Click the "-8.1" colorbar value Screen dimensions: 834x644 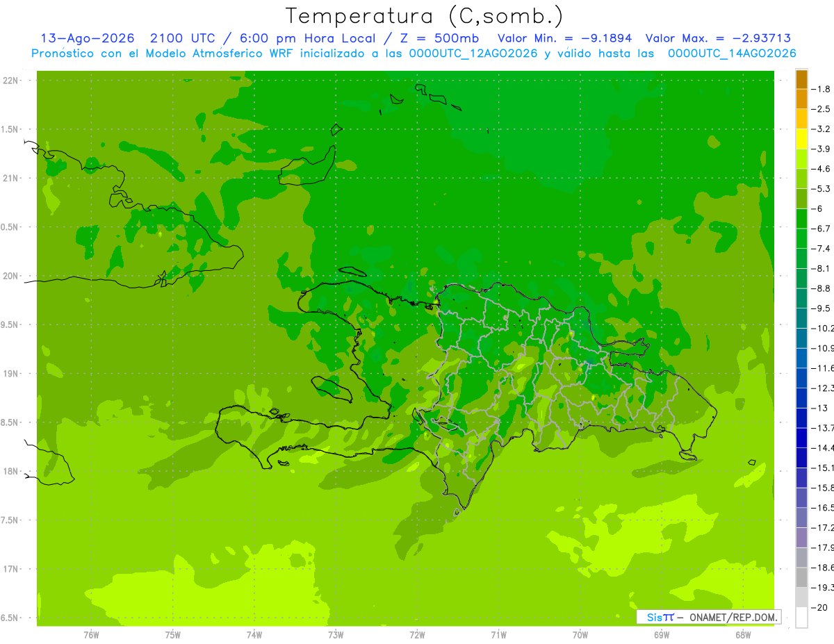pos(821,268)
